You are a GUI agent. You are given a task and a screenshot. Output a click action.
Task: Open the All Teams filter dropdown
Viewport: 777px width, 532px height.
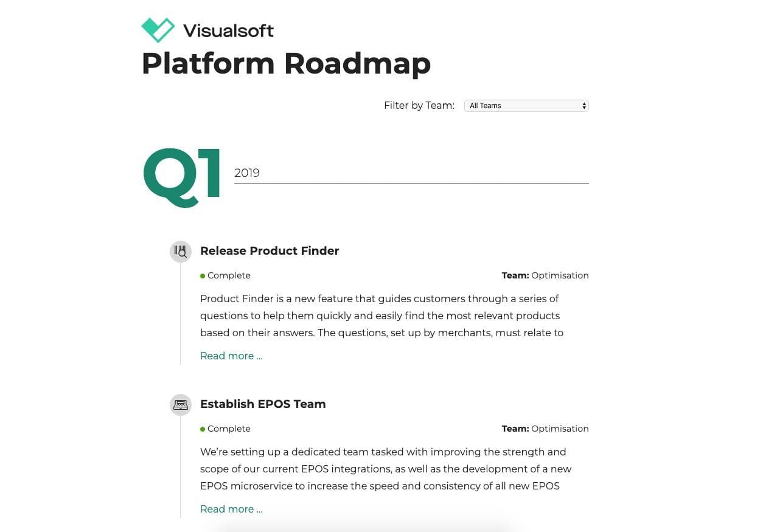tap(526, 106)
